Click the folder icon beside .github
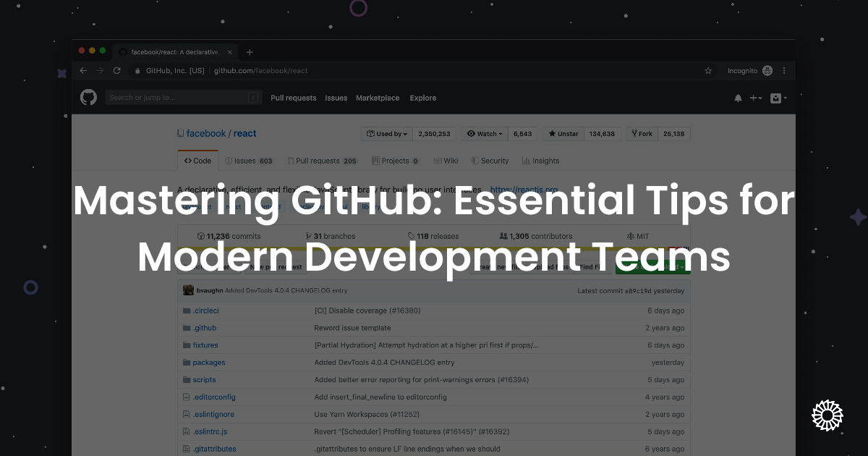868x456 pixels. tap(187, 327)
